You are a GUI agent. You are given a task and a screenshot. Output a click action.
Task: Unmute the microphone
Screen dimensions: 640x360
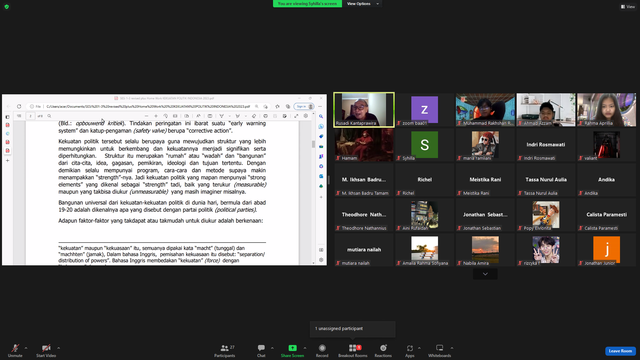15,350
